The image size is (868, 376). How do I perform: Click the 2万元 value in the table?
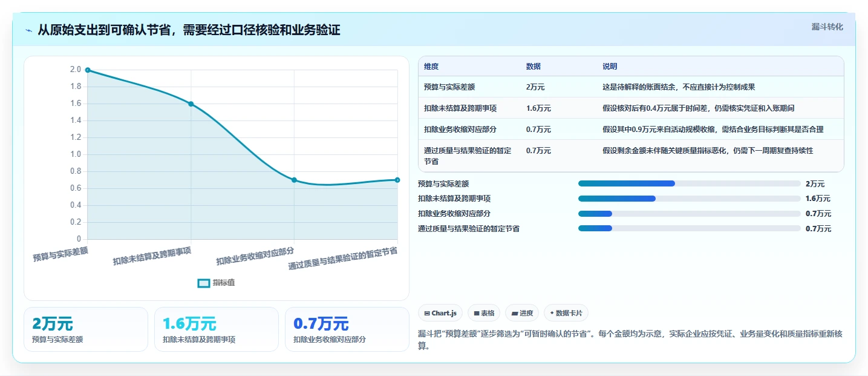(x=535, y=87)
